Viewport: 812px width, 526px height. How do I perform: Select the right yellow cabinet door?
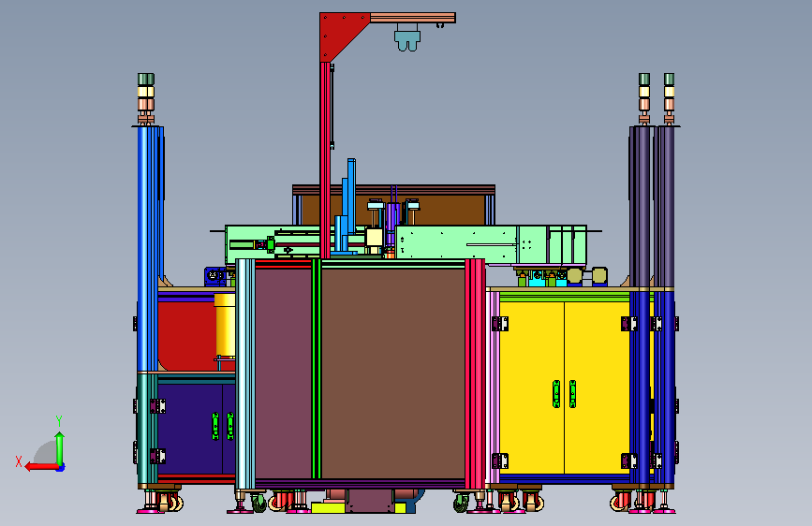597,387
